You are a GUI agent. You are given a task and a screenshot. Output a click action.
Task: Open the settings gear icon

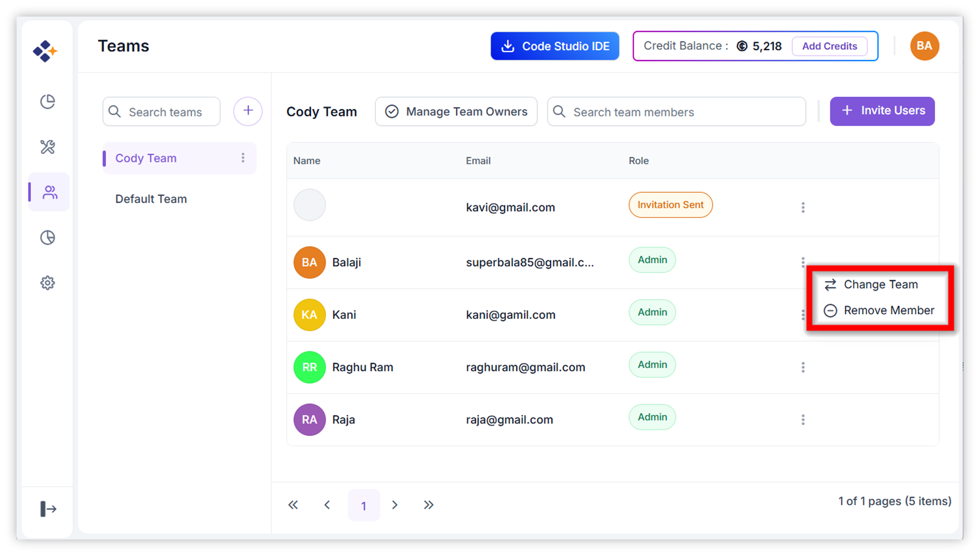48,283
